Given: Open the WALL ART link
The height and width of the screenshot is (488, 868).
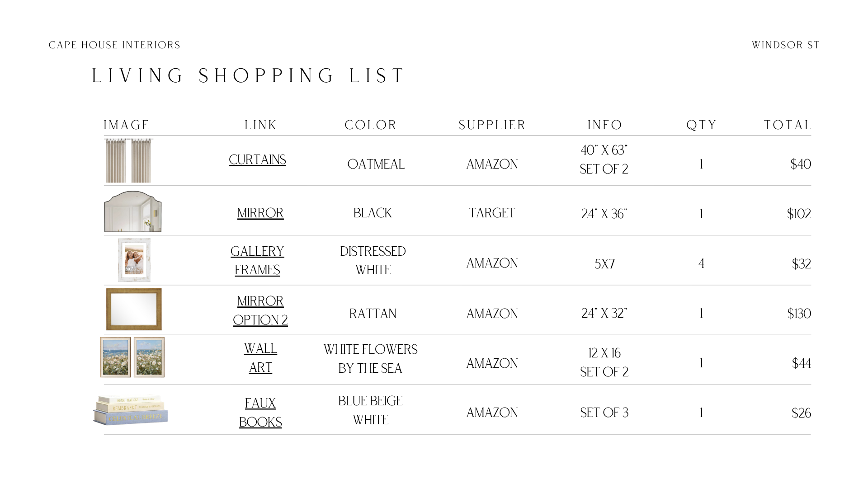Looking at the screenshot, I should [x=260, y=358].
